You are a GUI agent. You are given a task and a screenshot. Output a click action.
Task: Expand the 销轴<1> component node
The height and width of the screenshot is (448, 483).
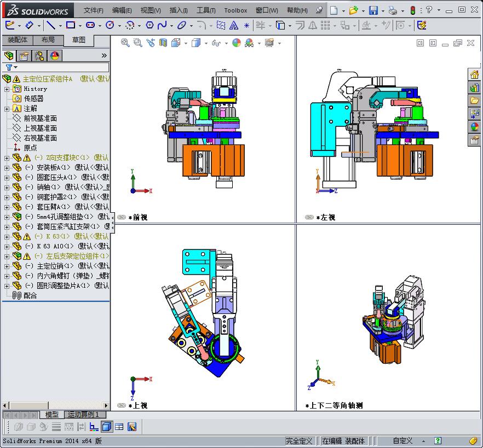click(x=7, y=188)
